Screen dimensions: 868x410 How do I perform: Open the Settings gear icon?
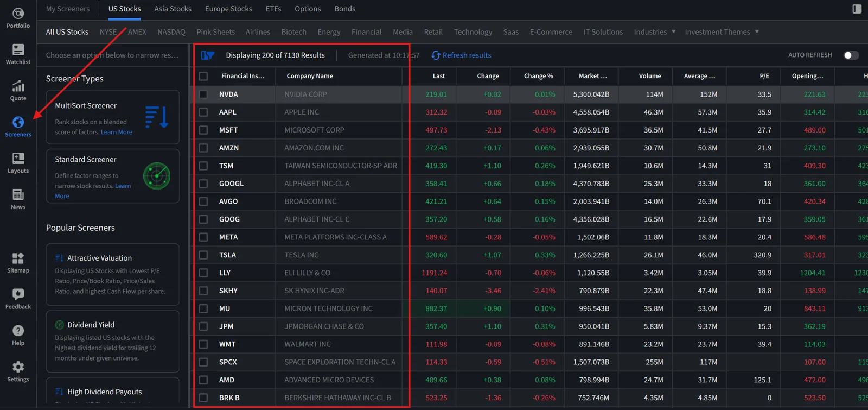click(x=18, y=367)
